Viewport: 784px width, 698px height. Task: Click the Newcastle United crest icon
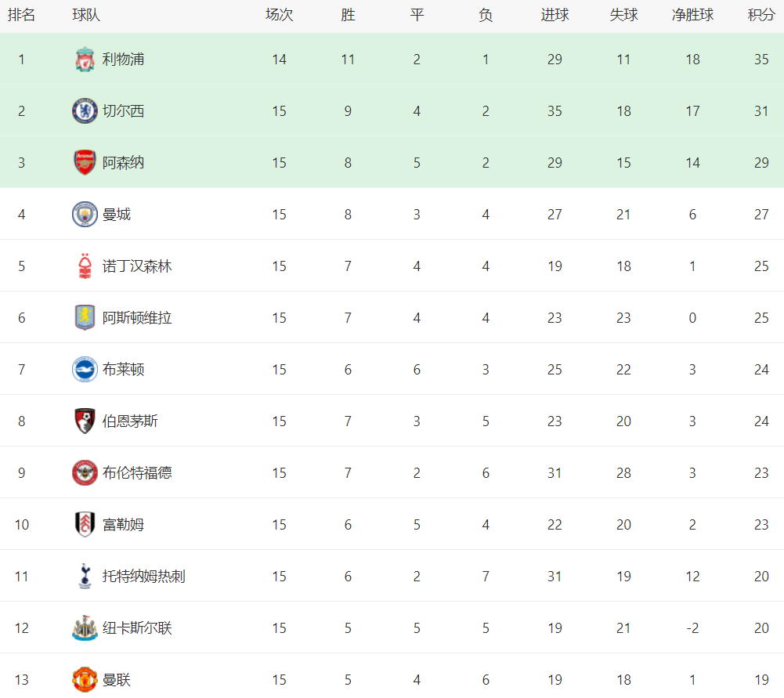coord(85,627)
